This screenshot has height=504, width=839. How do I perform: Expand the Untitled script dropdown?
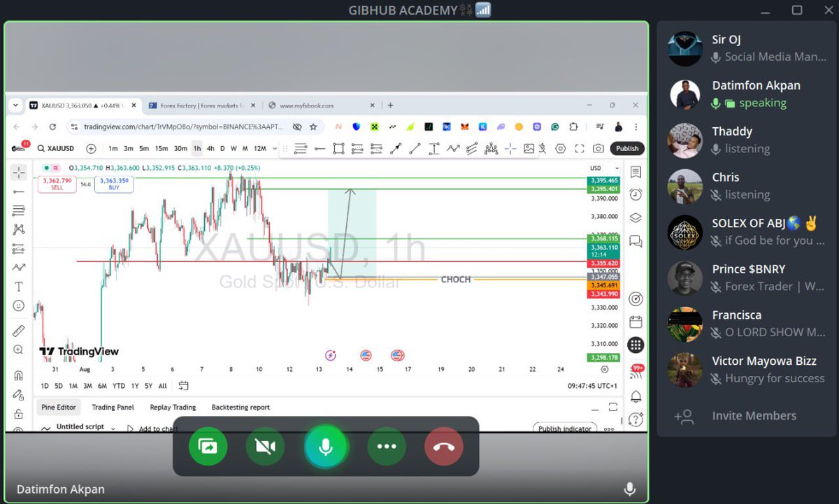coord(113,427)
